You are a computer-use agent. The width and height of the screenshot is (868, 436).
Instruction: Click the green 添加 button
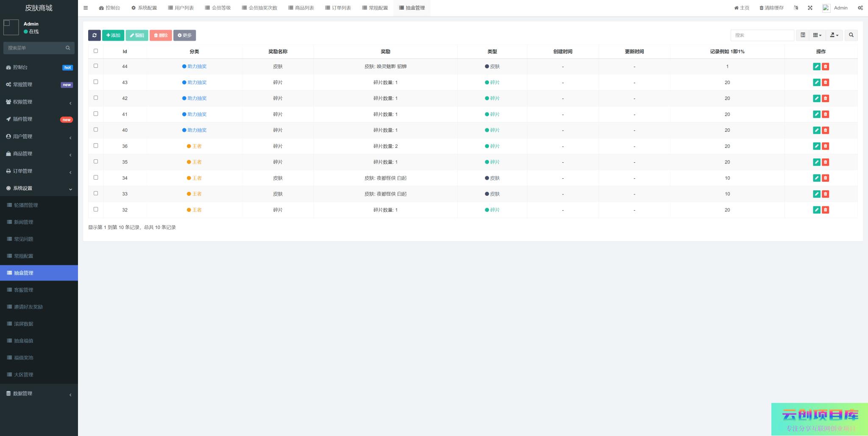[113, 35]
